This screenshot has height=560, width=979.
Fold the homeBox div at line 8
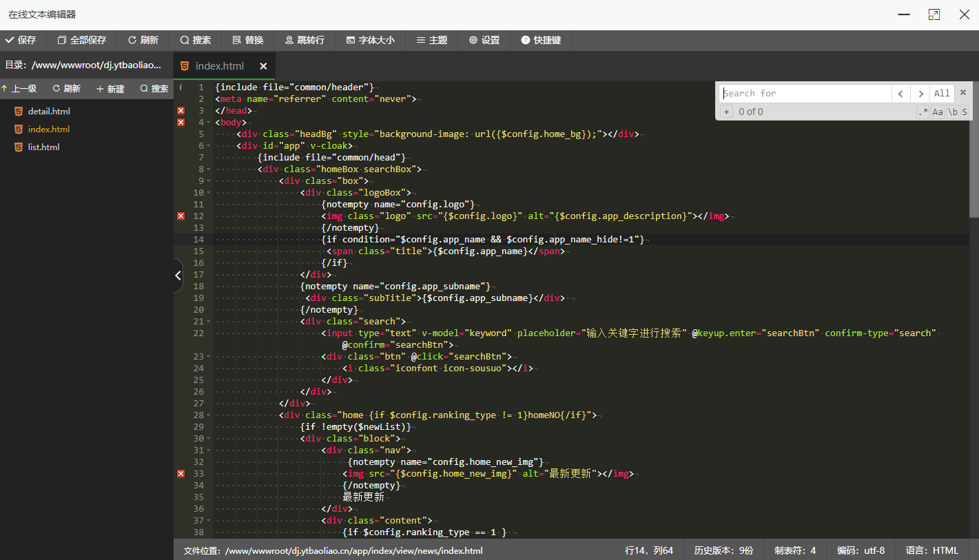click(x=209, y=169)
